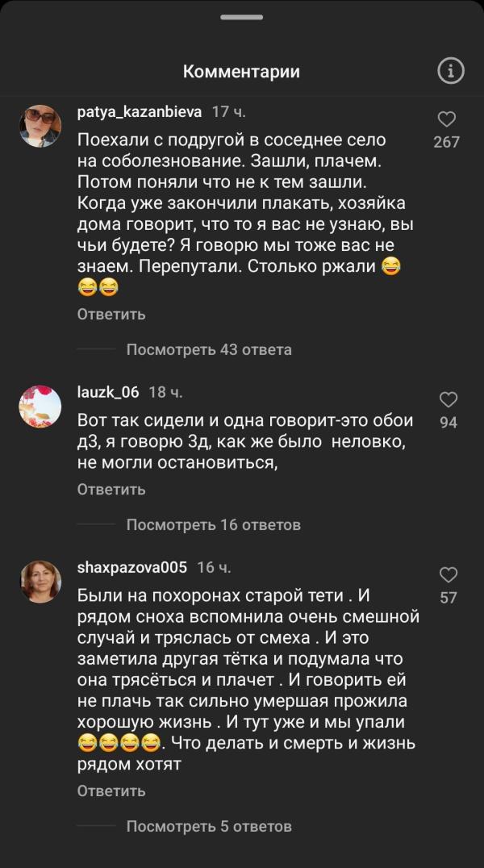Viewport: 484px width, 868px height.
Task: Tap the 94 likes count
Action: point(449,422)
